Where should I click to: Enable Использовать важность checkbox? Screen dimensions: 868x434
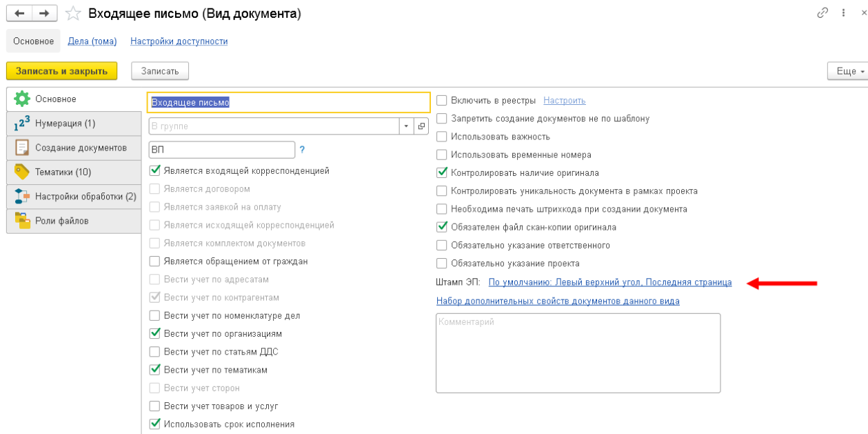point(442,137)
